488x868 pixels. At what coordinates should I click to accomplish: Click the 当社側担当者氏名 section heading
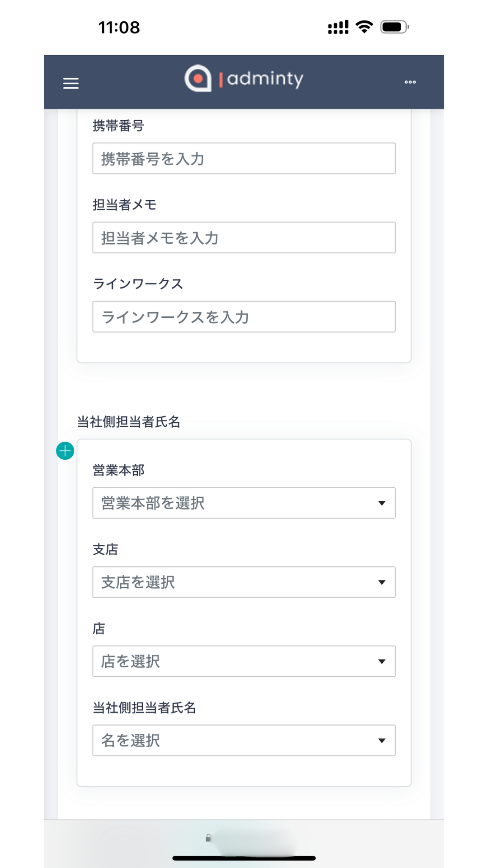click(x=129, y=422)
